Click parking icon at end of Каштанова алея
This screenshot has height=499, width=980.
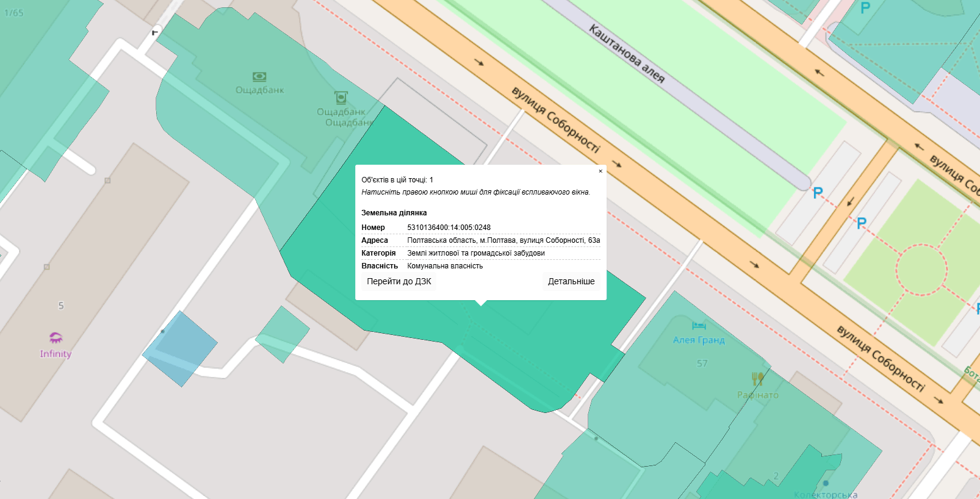pyautogui.click(x=818, y=193)
